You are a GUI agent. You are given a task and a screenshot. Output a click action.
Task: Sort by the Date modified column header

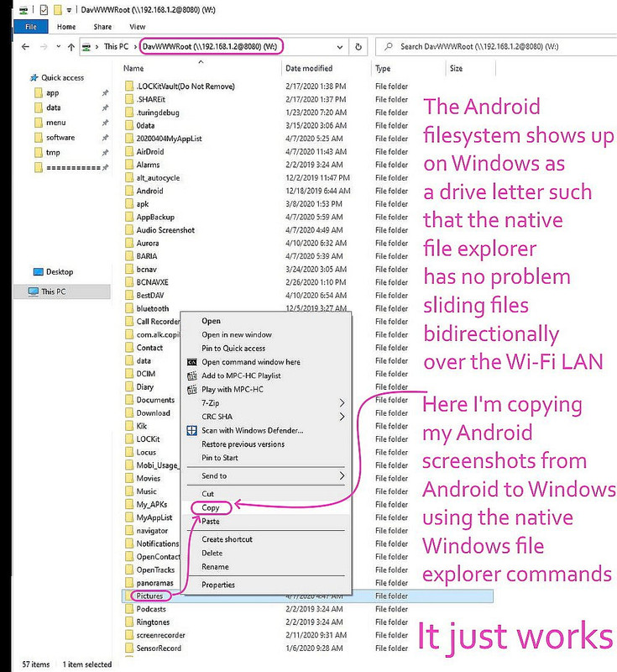[x=309, y=68]
